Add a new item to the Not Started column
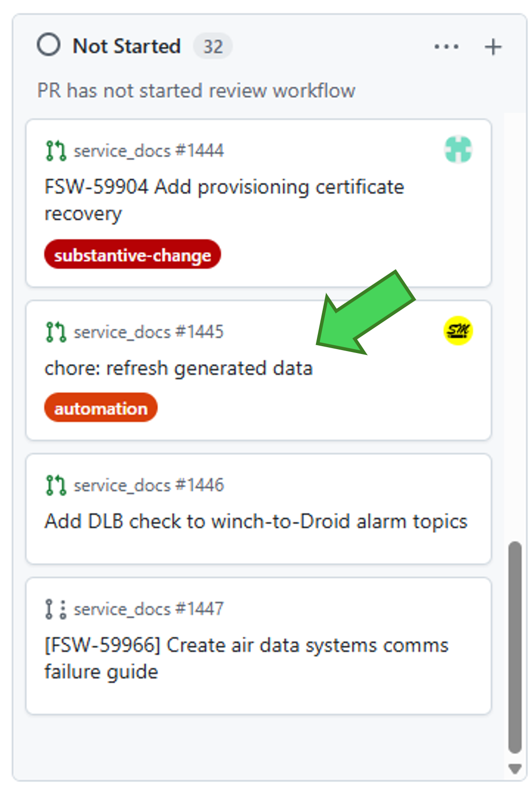 493,47
